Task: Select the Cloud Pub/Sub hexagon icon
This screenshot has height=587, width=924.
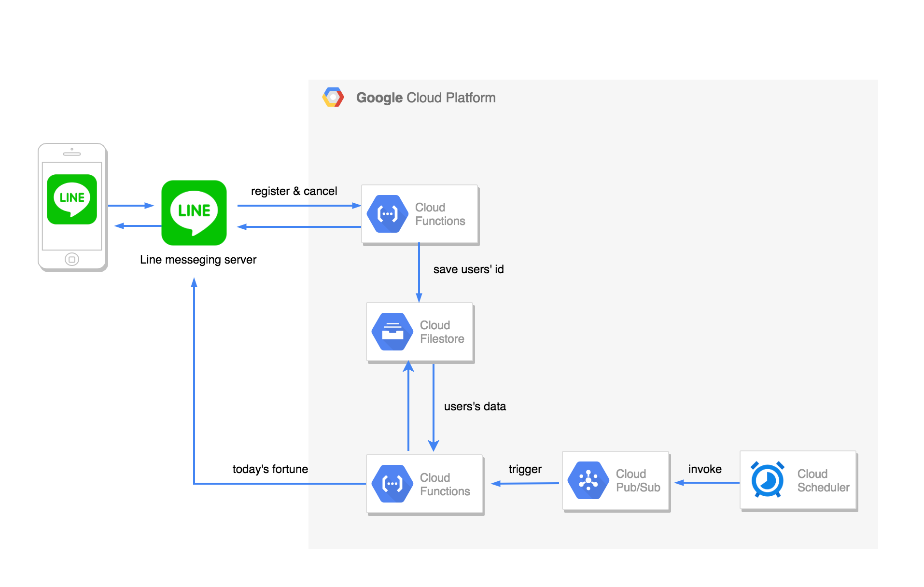Action: [x=588, y=480]
